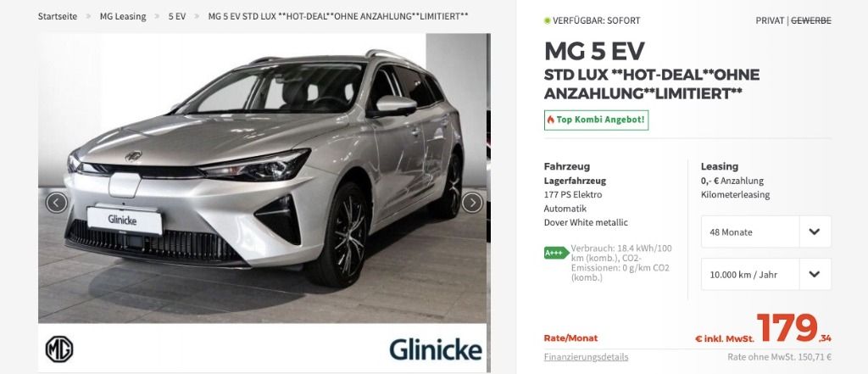Click Top Kombi Angebot! badge
868x374 pixels.
click(596, 120)
